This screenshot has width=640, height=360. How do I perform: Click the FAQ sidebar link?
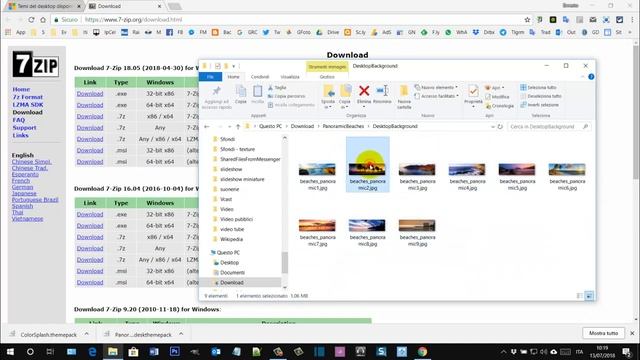pos(19,120)
